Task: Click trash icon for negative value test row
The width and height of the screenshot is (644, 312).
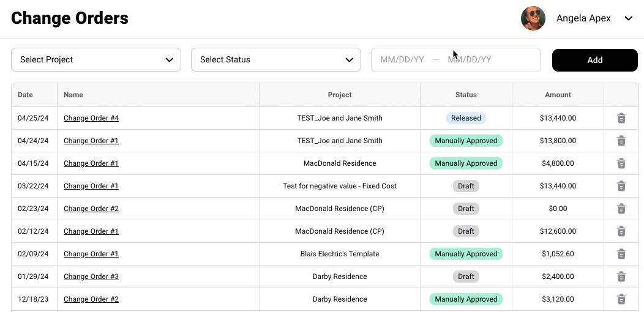Action: pos(621,186)
